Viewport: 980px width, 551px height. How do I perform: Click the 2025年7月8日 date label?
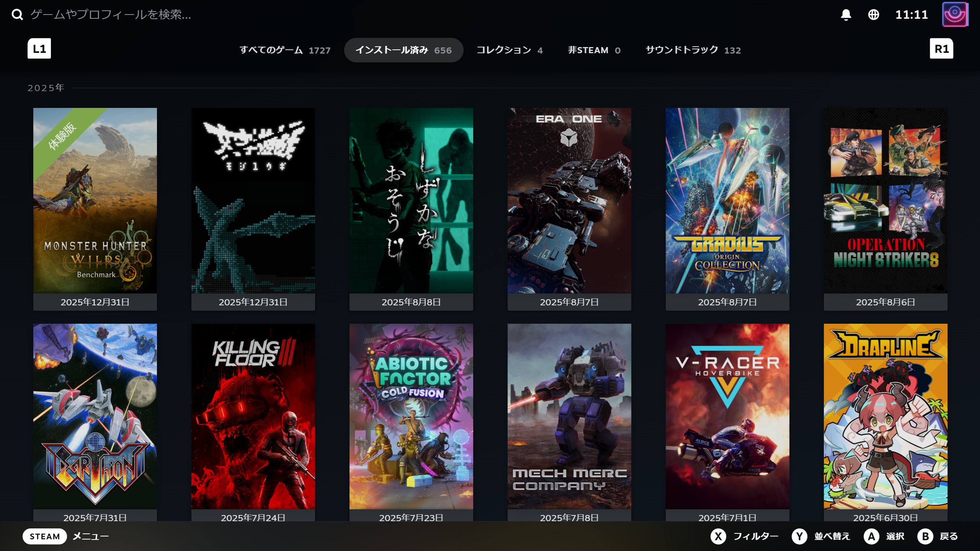point(569,518)
